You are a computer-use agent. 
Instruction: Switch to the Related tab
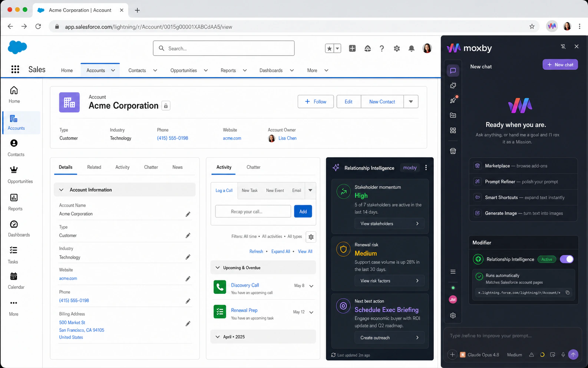point(94,167)
